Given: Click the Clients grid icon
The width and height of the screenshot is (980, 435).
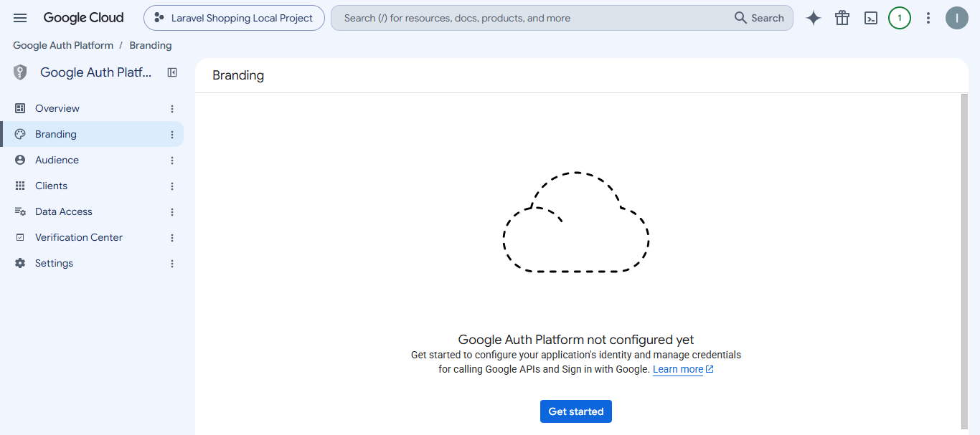Looking at the screenshot, I should tap(20, 186).
